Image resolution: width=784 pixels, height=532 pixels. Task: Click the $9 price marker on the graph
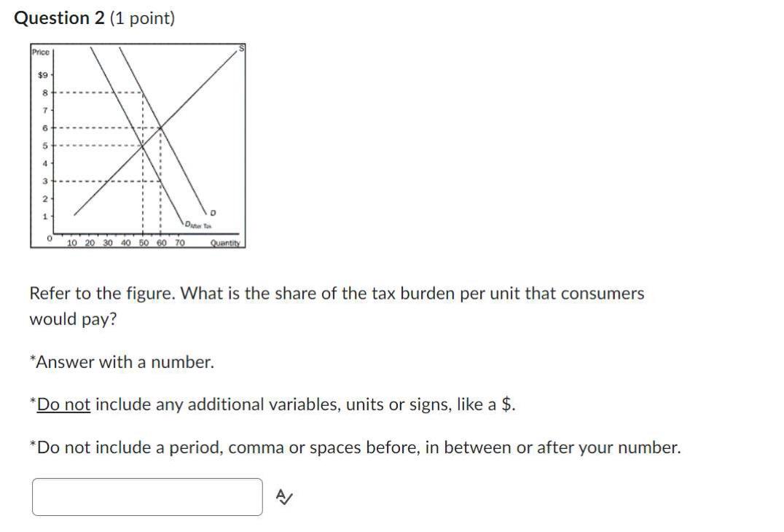(x=43, y=75)
